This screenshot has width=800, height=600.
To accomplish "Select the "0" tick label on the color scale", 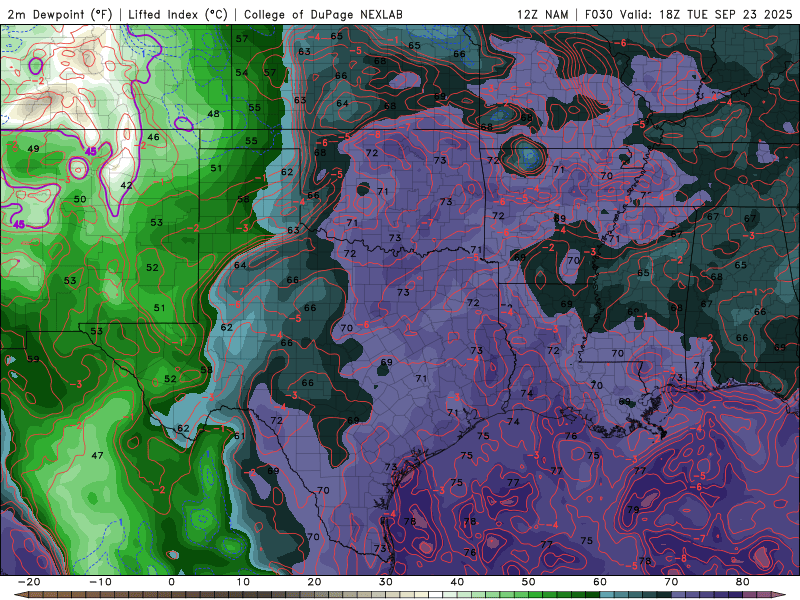I will 171,582.
